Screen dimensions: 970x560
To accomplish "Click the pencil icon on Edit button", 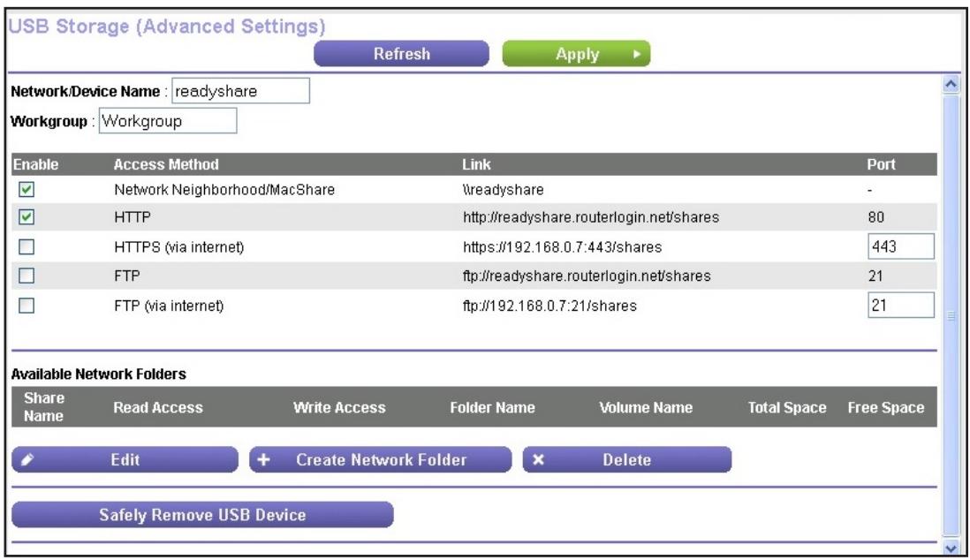I will pyautogui.click(x=27, y=460).
